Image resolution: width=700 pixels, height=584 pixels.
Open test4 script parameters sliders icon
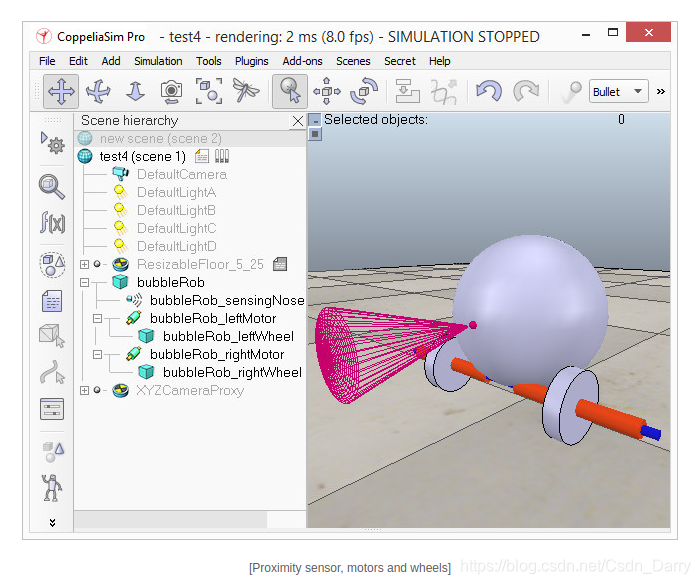(x=222, y=156)
